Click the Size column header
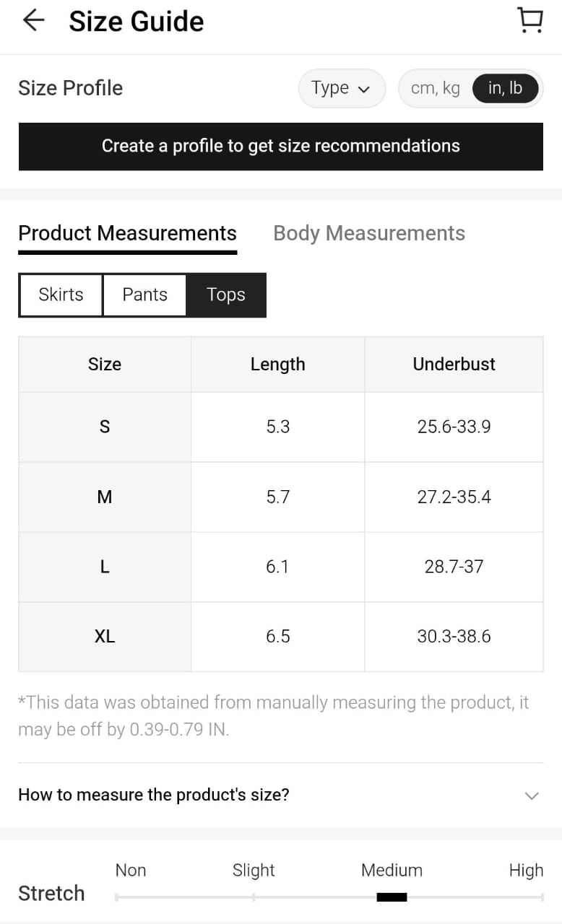Viewport: 562px width, 924px height. point(105,365)
